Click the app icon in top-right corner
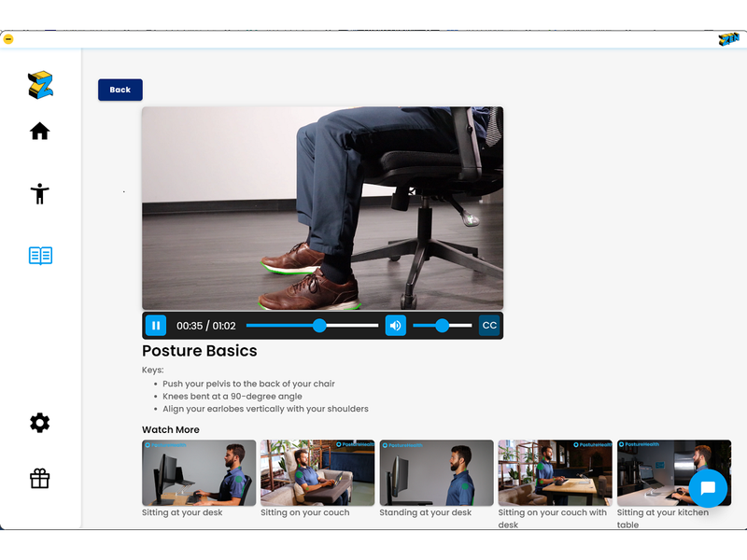This screenshot has width=747, height=560. (x=728, y=39)
